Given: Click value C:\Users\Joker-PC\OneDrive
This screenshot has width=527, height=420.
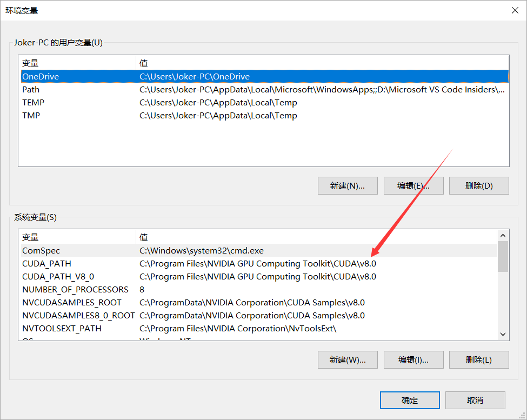Looking at the screenshot, I should click(x=195, y=77).
